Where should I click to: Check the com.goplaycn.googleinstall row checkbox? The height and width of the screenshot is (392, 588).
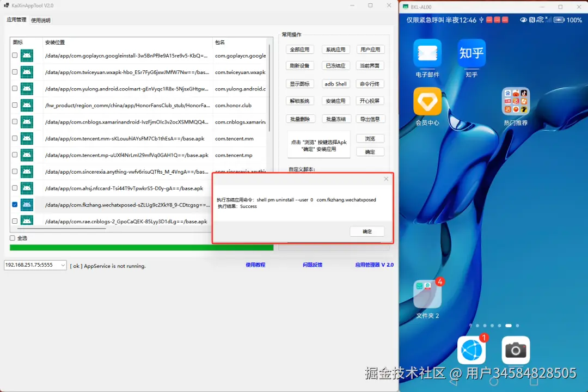tap(15, 55)
